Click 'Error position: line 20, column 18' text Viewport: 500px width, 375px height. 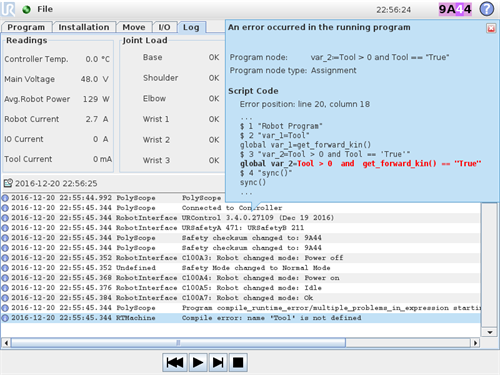[305, 104]
